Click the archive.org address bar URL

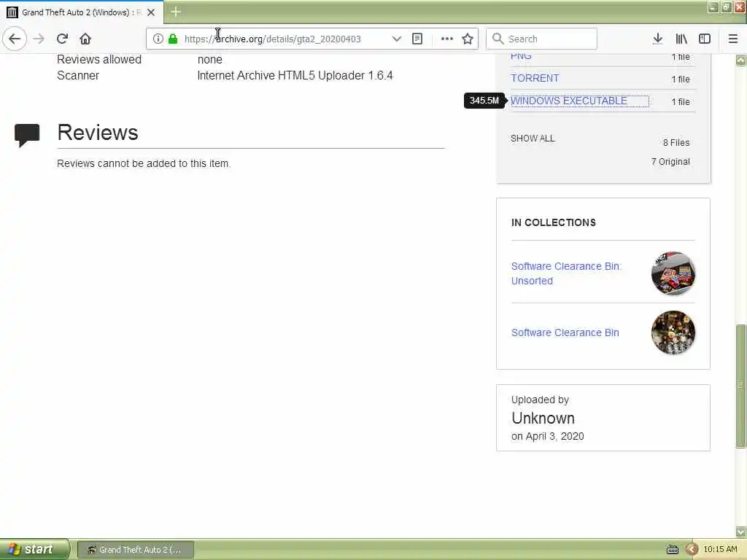(273, 39)
